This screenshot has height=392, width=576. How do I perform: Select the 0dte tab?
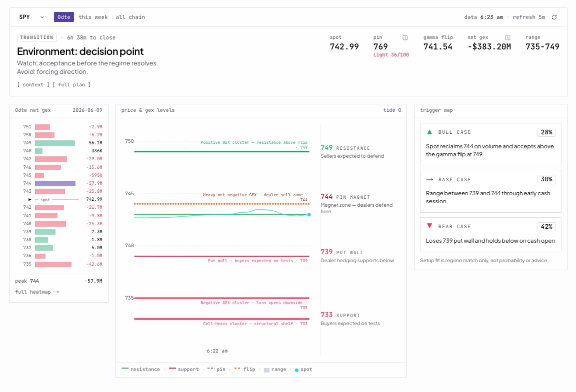[64, 17]
